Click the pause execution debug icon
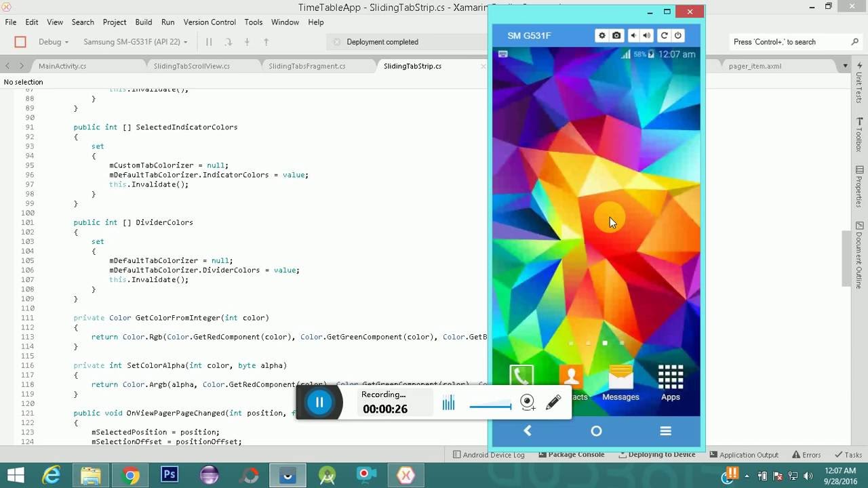The width and height of the screenshot is (868, 488). pos(209,42)
